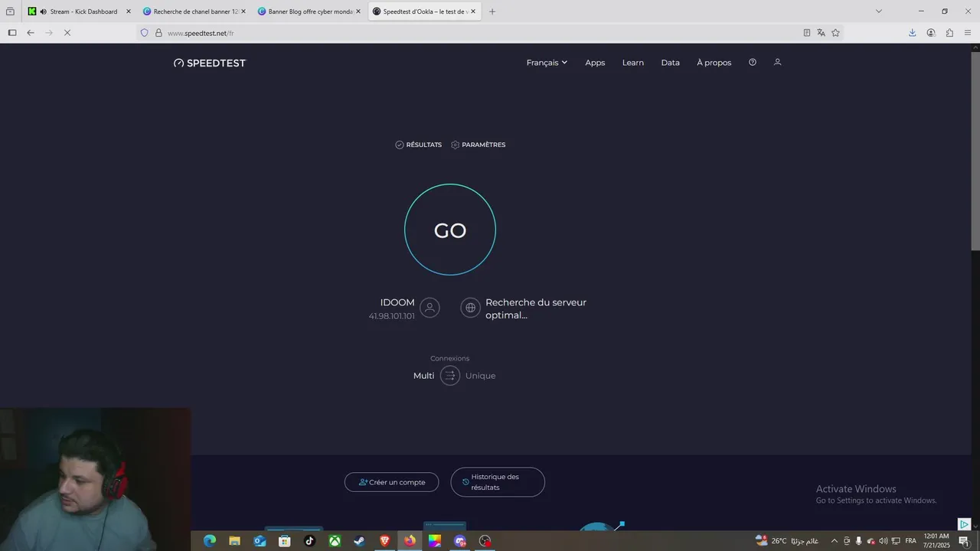Click the Speedtest logo
Image resolution: width=980 pixels, height=551 pixels.
tap(210, 63)
